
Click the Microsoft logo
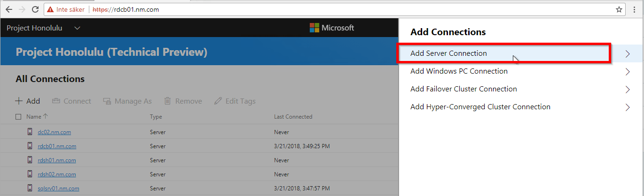[x=331, y=28]
